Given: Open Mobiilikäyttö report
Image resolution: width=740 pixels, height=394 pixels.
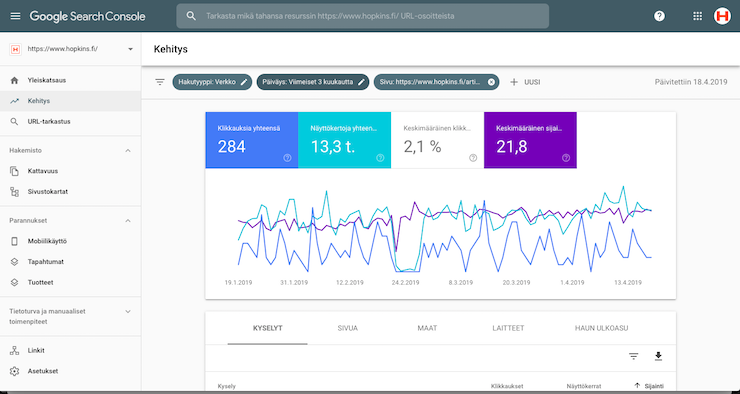Looking at the screenshot, I should coord(71,241).
